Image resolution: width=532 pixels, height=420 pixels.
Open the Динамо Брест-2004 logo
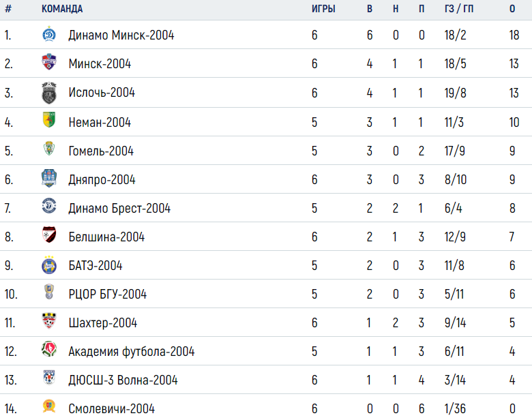coord(49,206)
